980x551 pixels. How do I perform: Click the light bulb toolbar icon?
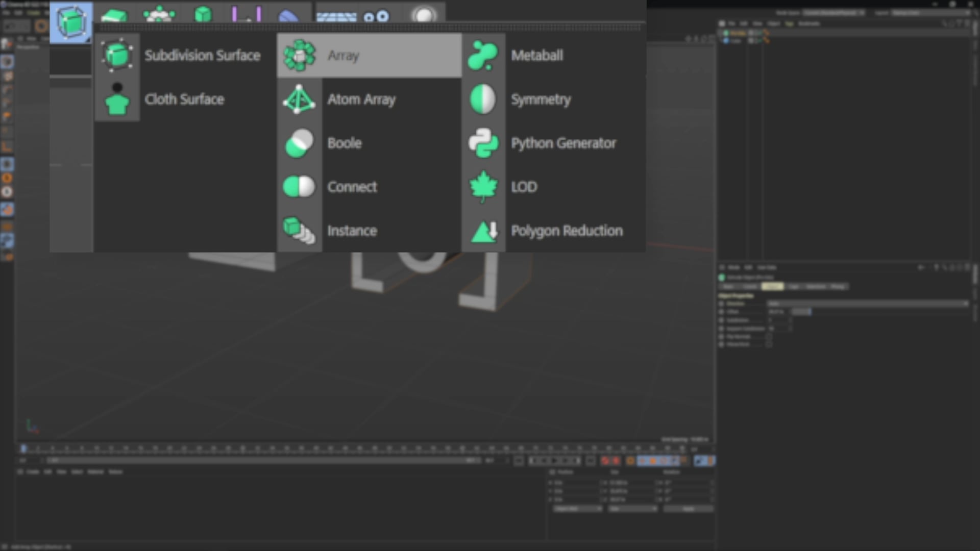click(x=424, y=15)
